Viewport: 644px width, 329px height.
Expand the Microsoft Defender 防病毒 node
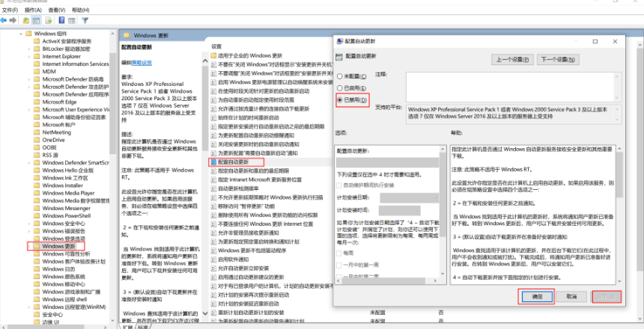click(x=28, y=79)
